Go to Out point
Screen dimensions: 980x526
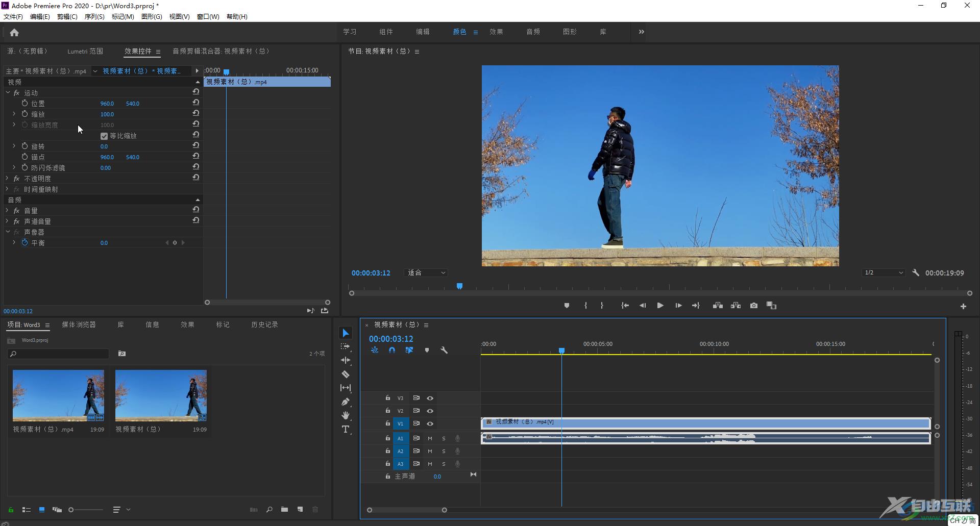696,306
